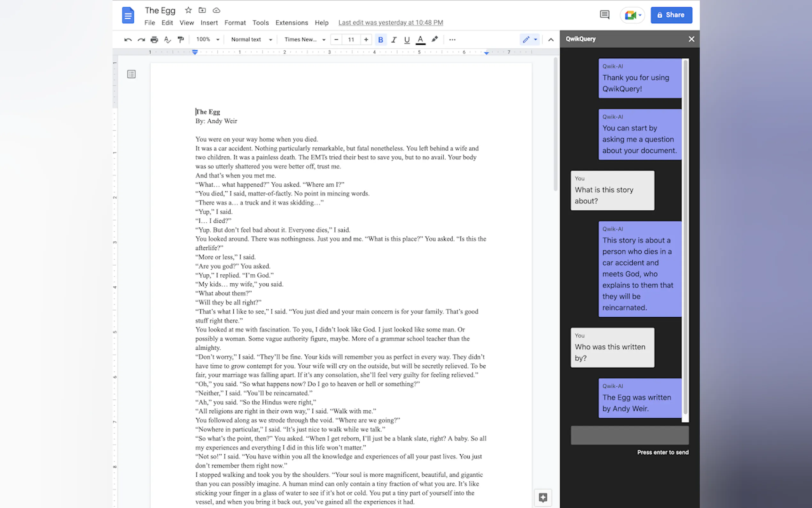Click the print icon
Screen dimensions: 812x508
coord(154,40)
